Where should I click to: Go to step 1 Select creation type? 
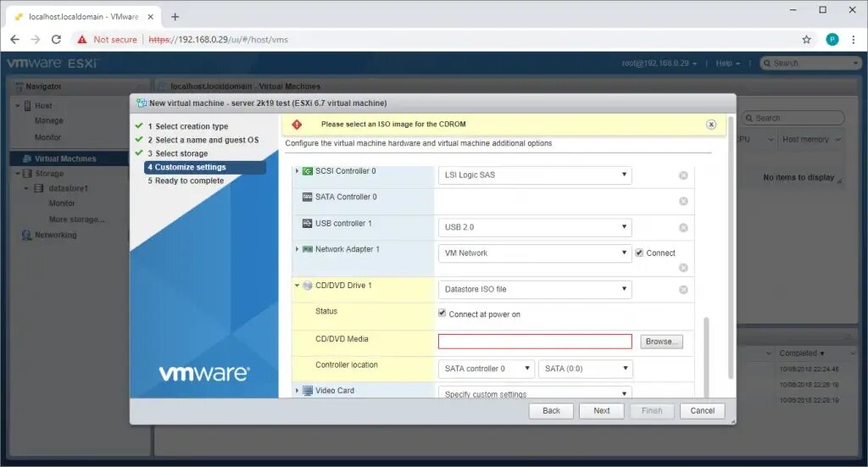(x=187, y=126)
